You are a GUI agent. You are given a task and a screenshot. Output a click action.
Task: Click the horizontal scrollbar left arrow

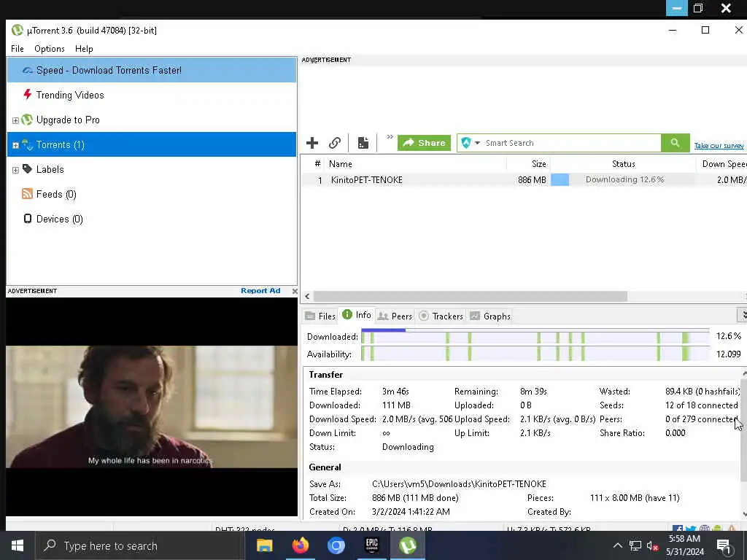tap(307, 297)
